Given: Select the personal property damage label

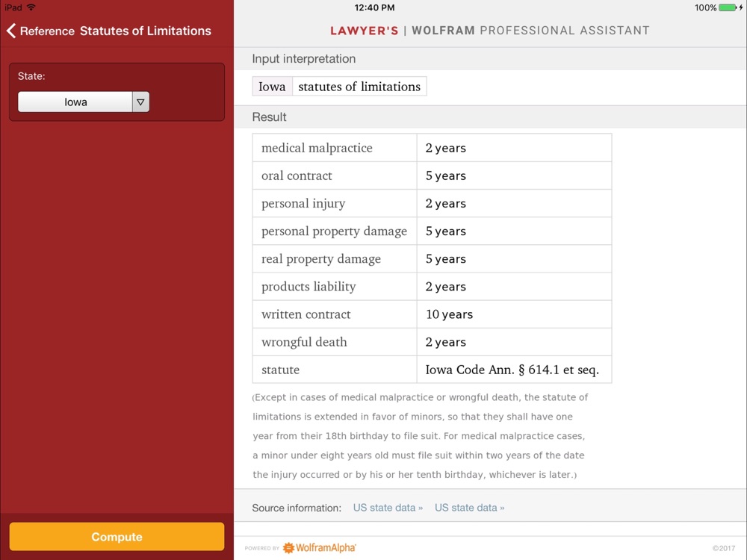Looking at the screenshot, I should coord(334,231).
